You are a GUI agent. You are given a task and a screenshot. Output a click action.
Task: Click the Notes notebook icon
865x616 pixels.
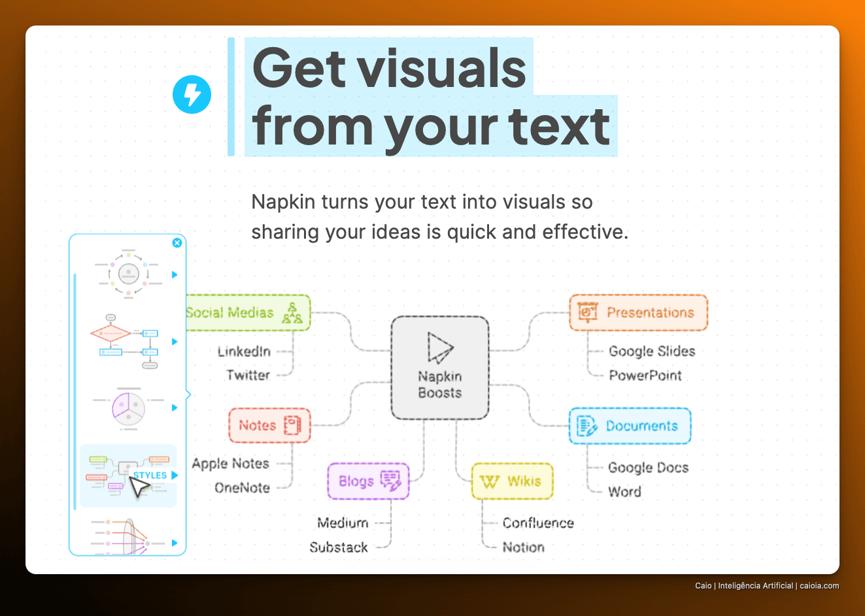(292, 425)
